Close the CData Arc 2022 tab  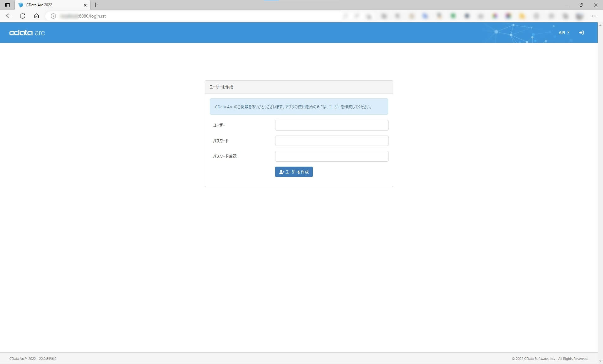tap(85, 5)
